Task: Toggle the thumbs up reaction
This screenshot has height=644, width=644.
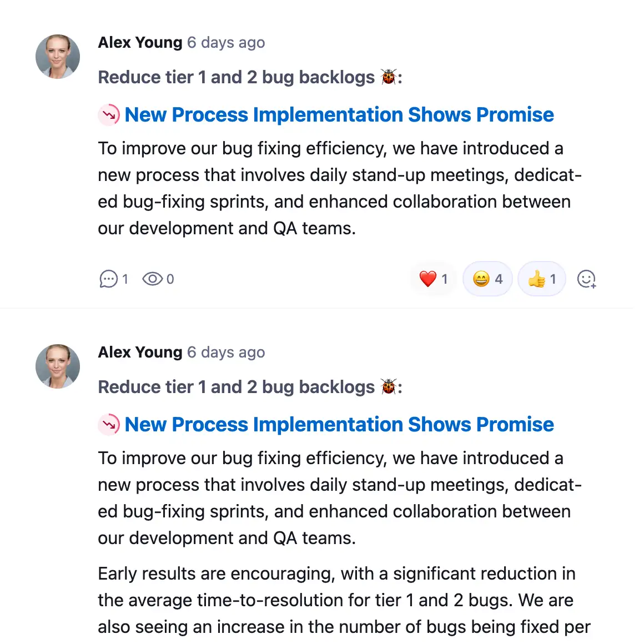Action: coord(542,279)
